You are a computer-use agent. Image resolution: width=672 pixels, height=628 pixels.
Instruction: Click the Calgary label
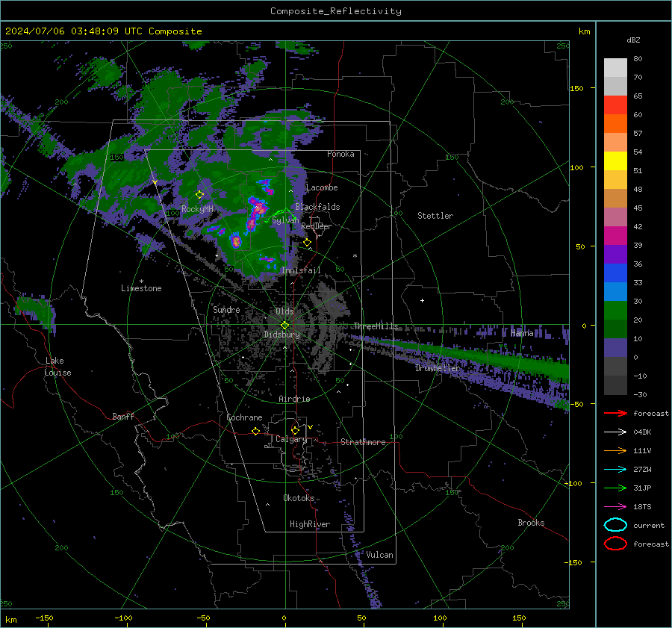tap(291, 439)
